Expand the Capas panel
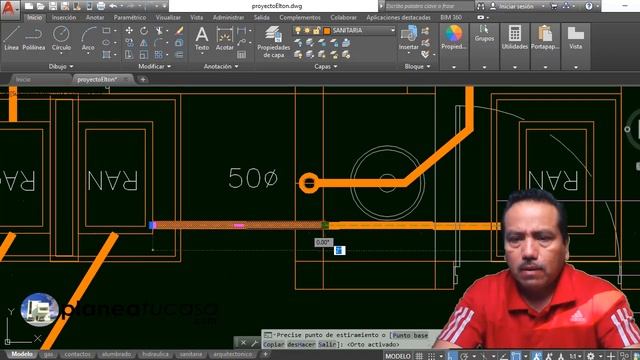Image resolution: width=640 pixels, height=360 pixels. tap(326, 66)
